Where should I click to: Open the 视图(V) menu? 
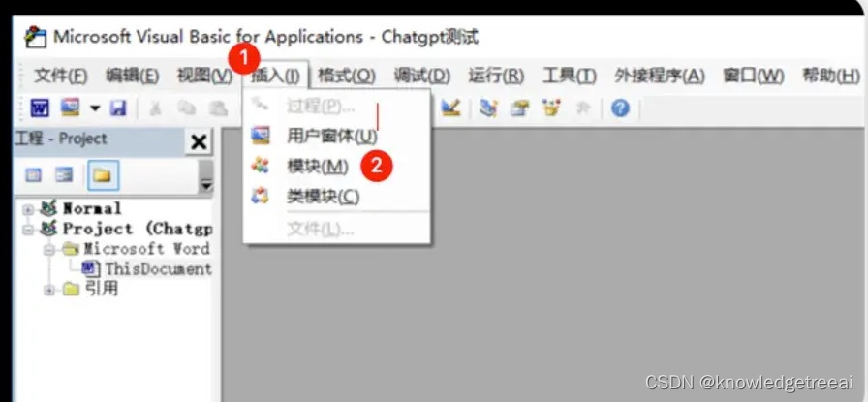tap(204, 76)
